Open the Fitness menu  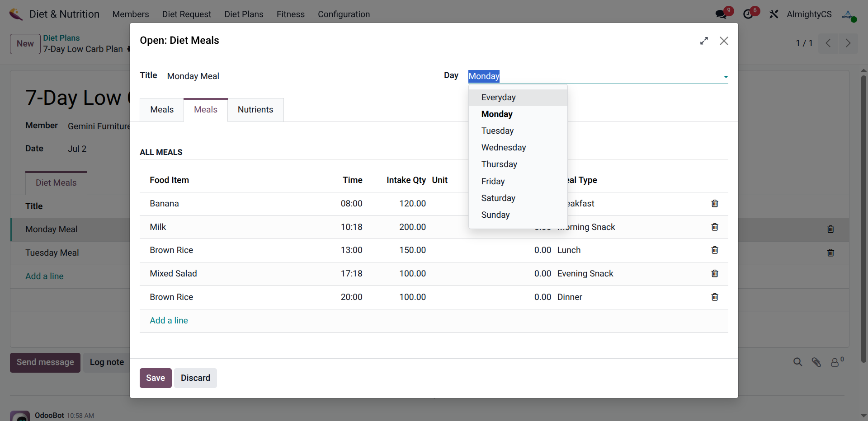pyautogui.click(x=290, y=14)
